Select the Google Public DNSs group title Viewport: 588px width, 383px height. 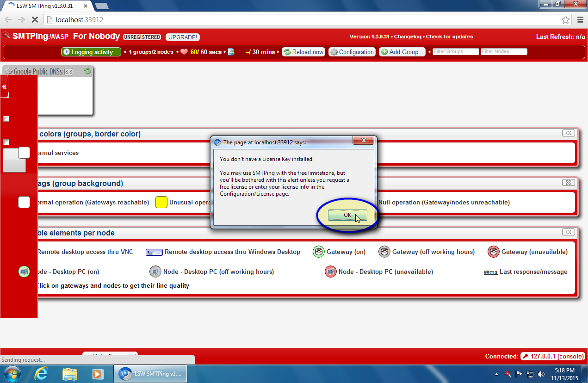(38, 72)
